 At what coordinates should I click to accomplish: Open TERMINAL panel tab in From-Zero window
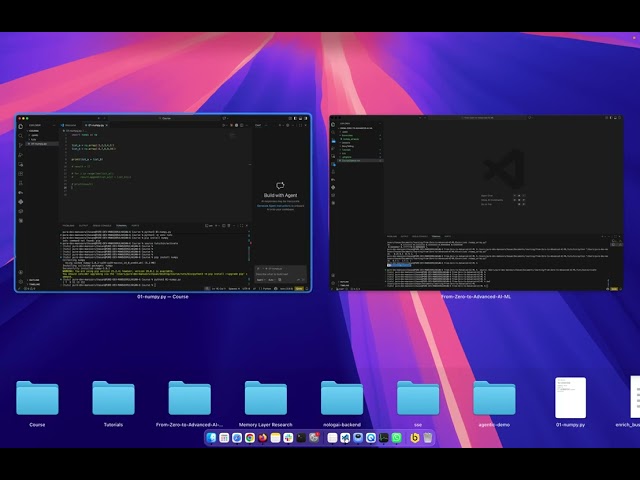pyautogui.click(x=436, y=236)
